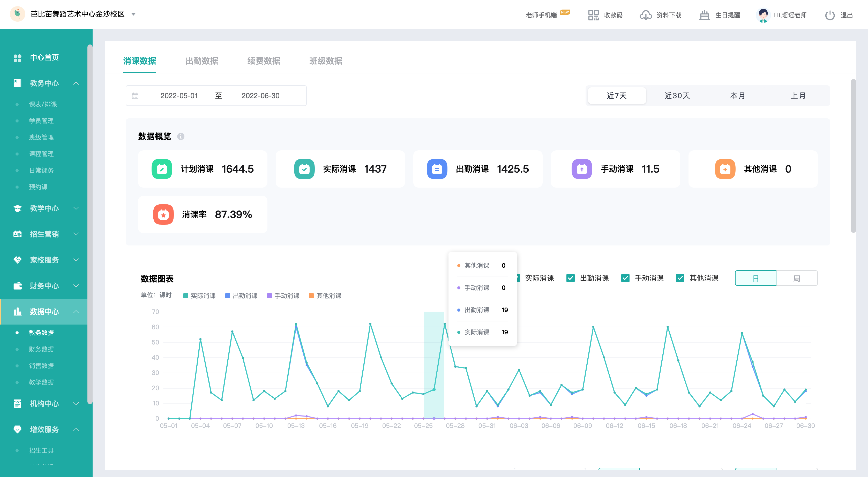Open 预约课 submenu item
This screenshot has height=477, width=868.
pos(38,187)
